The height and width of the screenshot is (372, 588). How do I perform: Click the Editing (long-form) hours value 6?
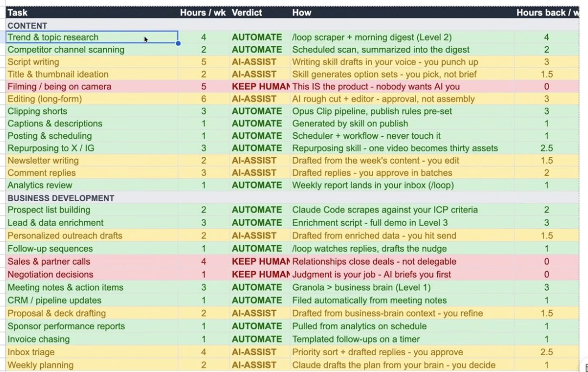coord(203,99)
